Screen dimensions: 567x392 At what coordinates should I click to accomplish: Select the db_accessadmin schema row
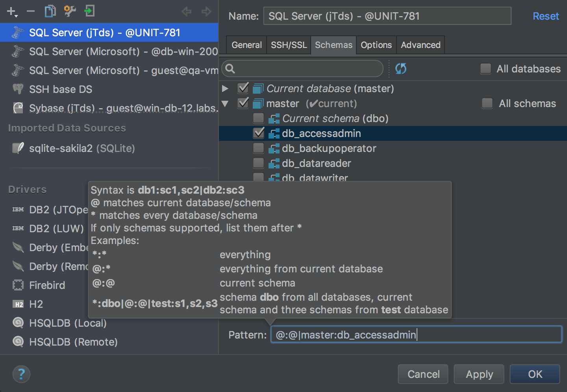pyautogui.click(x=393, y=133)
